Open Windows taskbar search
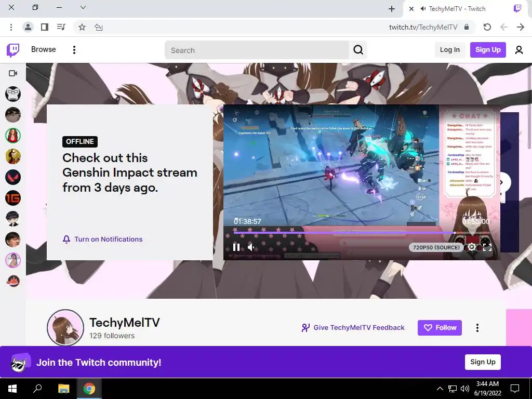Screen dimensions: 532x399 [37, 389]
